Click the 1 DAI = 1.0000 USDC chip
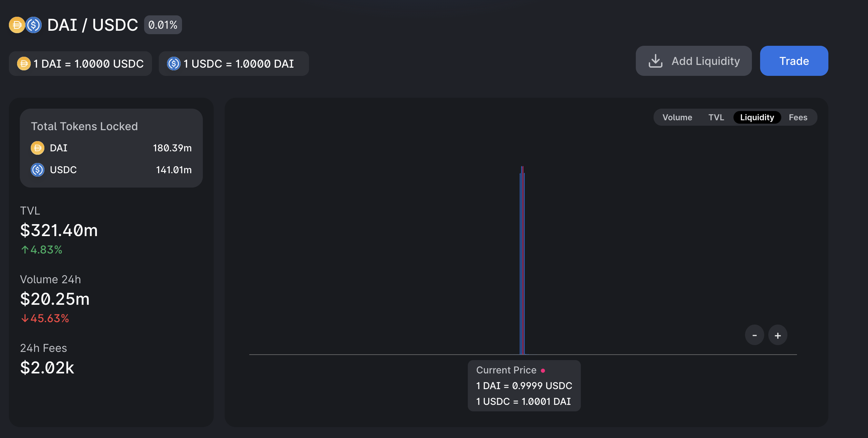This screenshot has height=438, width=868. coord(80,64)
